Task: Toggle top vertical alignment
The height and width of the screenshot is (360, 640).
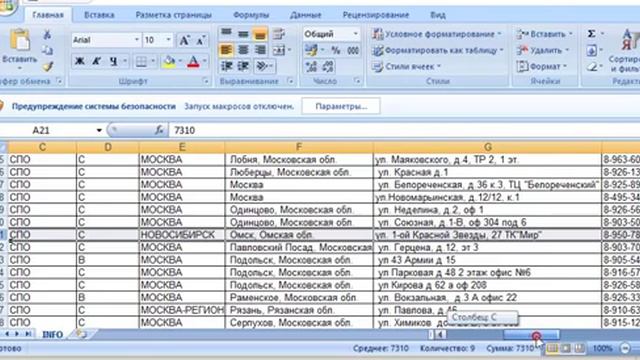Action: [x=227, y=34]
